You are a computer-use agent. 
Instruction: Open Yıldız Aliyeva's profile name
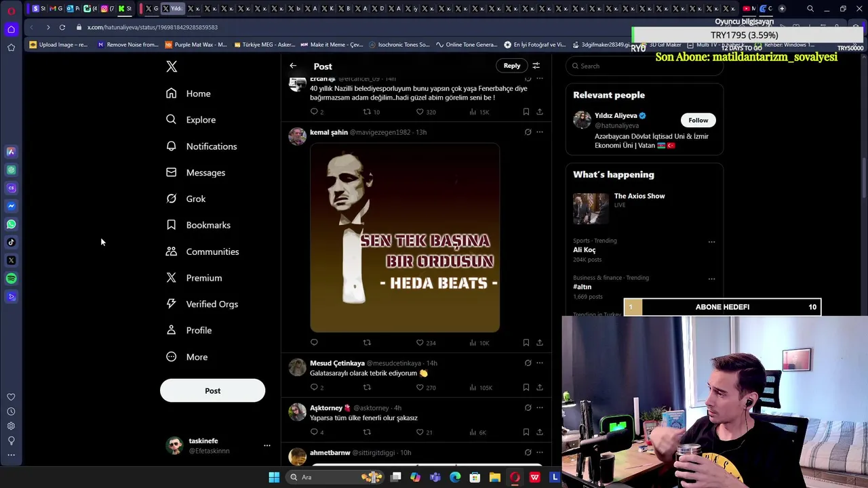(616, 116)
